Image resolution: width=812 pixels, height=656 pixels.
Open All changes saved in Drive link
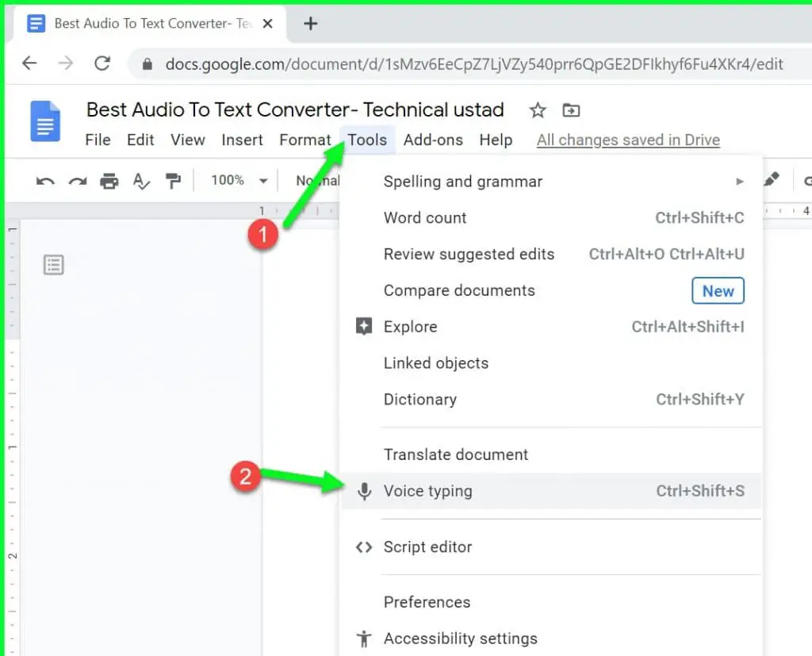(627, 140)
